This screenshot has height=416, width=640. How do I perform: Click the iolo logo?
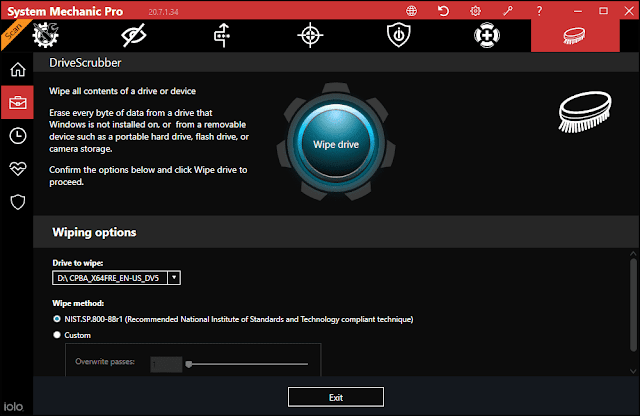[13, 407]
